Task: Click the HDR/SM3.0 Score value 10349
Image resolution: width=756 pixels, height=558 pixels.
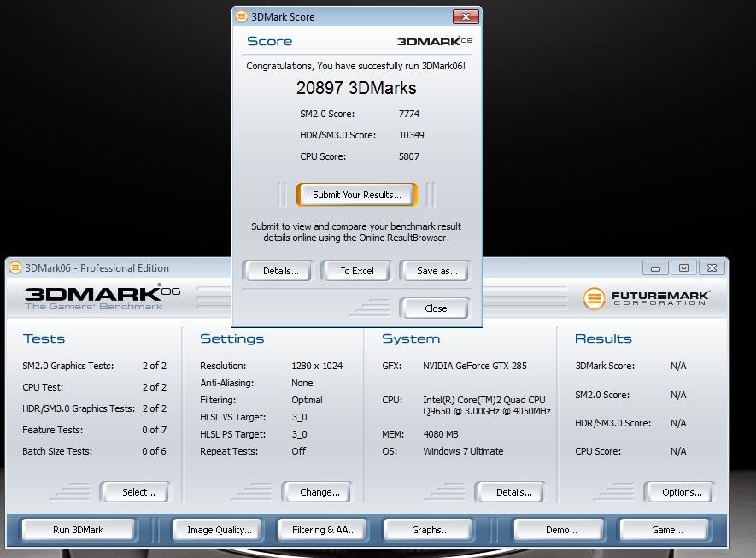Action: 411,135
